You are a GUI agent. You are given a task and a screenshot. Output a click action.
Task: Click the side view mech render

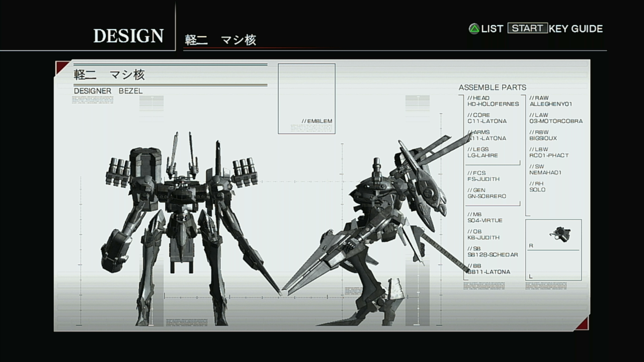coord(377,229)
